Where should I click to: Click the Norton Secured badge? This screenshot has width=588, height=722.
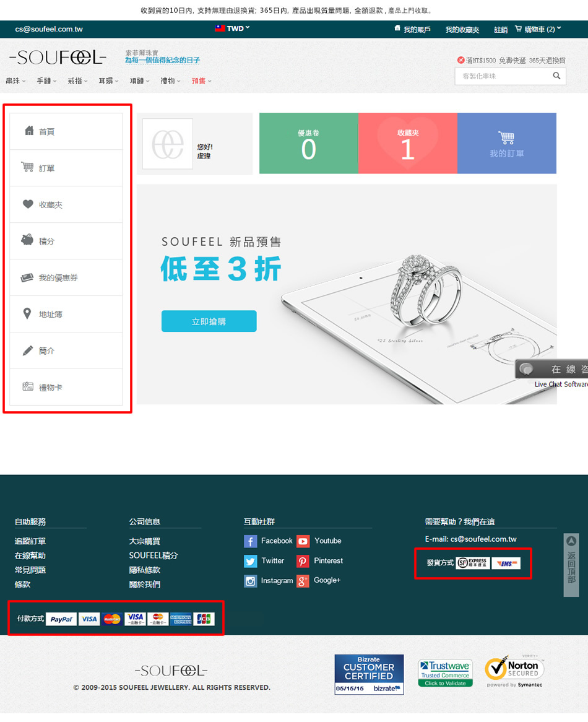514,671
